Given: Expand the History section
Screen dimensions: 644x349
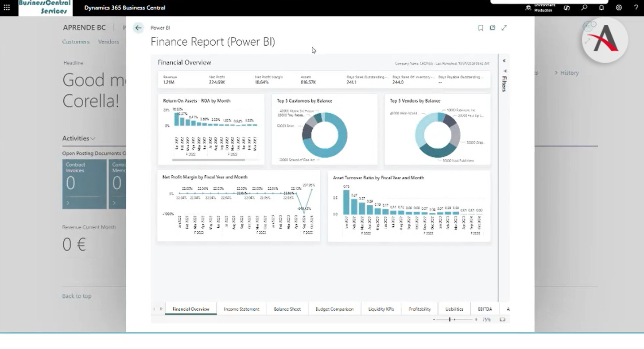Looking at the screenshot, I should point(566,73).
